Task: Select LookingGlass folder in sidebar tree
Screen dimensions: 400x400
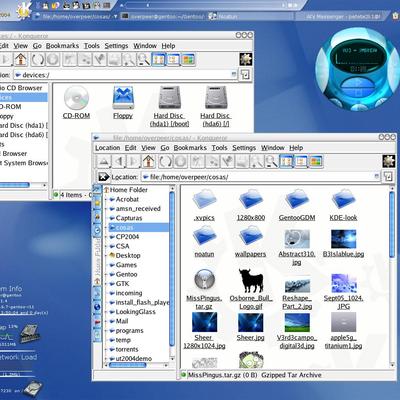Action: [135, 312]
